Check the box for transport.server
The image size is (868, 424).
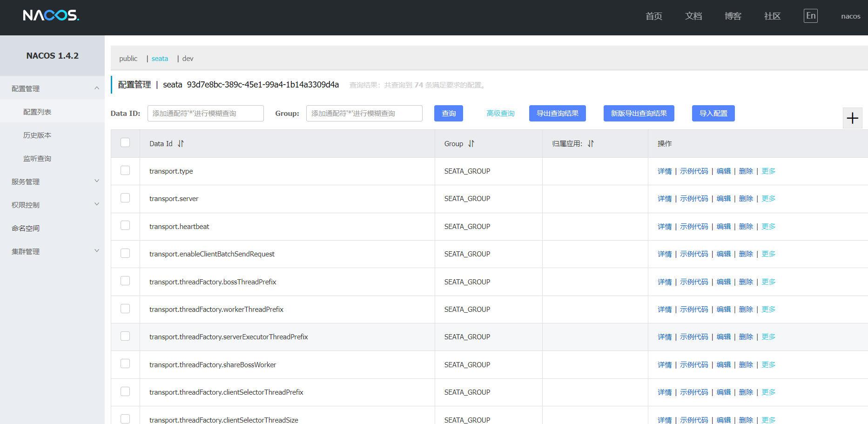pos(125,198)
